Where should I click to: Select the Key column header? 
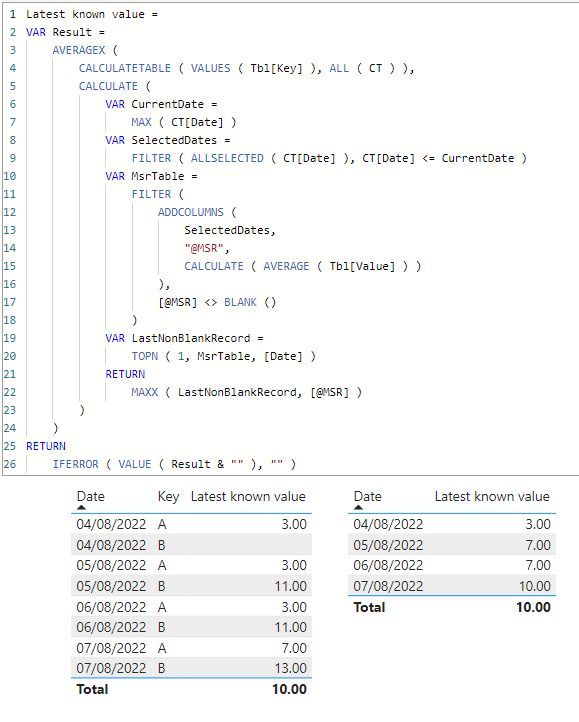click(168, 497)
